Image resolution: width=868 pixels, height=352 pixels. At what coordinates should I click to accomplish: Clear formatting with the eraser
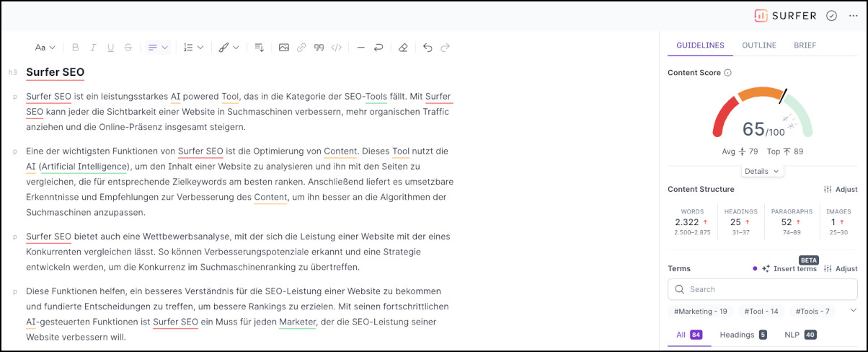[403, 48]
